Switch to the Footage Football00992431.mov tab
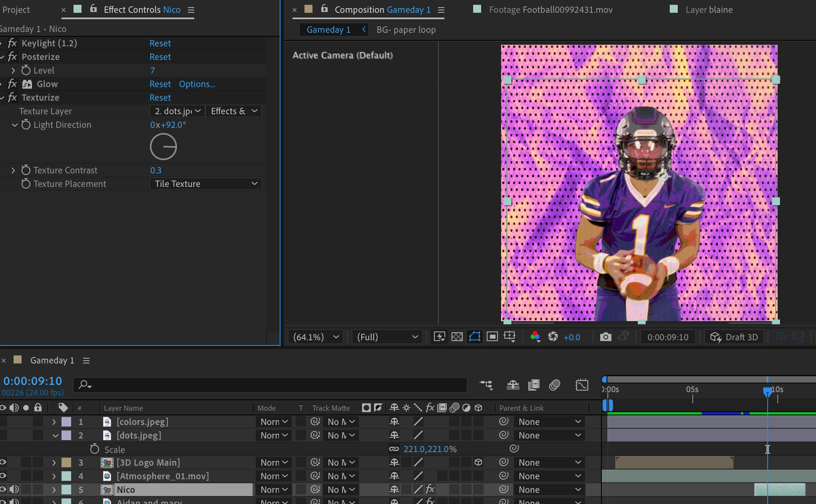The image size is (816, 504). click(x=550, y=10)
